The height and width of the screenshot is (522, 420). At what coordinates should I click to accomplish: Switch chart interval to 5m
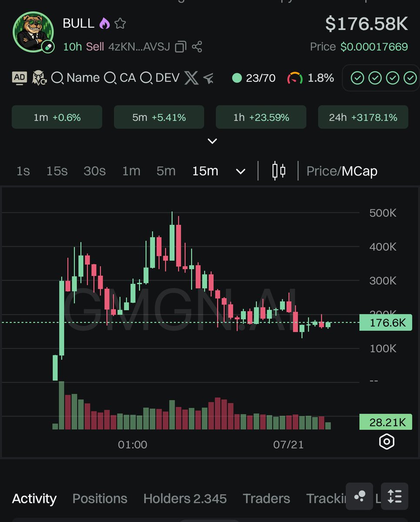(166, 171)
